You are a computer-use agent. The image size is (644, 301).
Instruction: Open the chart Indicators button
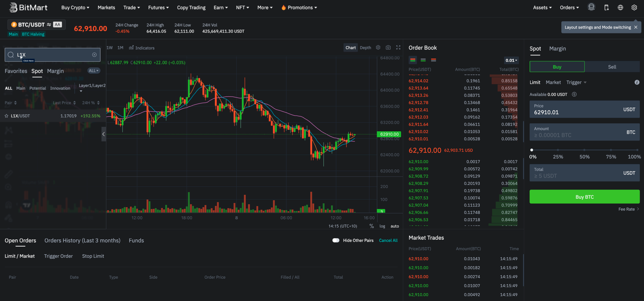pyautogui.click(x=142, y=48)
